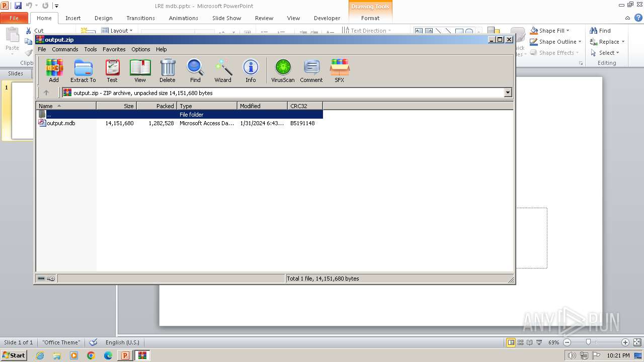Go up one folder level in WinRAR
Screen dimensions: 644x362
(x=46, y=93)
